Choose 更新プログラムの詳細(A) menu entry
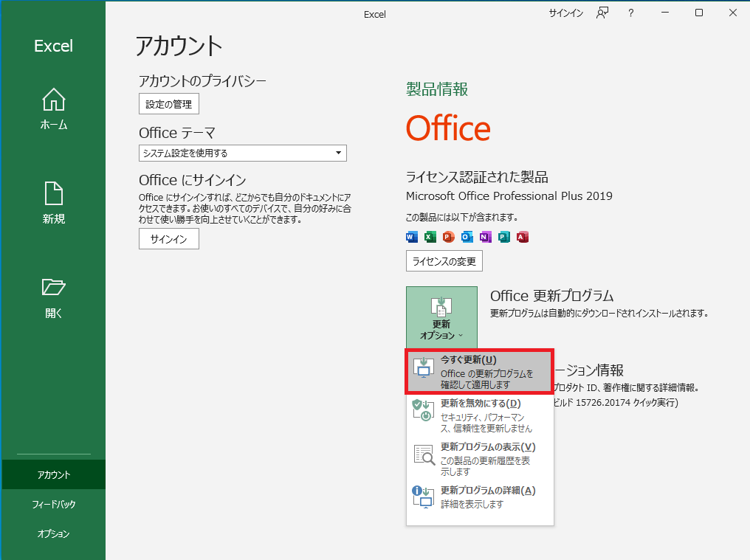Image resolution: width=750 pixels, height=560 pixels. 480,497
